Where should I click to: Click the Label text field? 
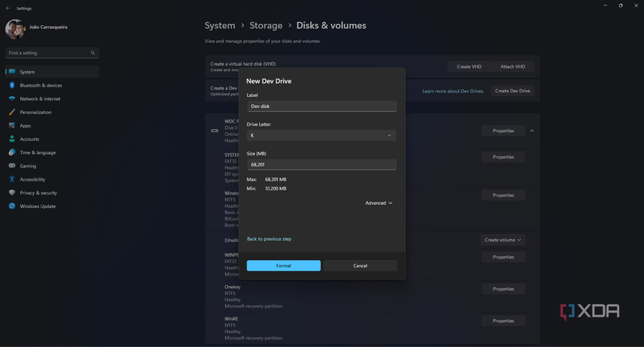[x=322, y=106]
